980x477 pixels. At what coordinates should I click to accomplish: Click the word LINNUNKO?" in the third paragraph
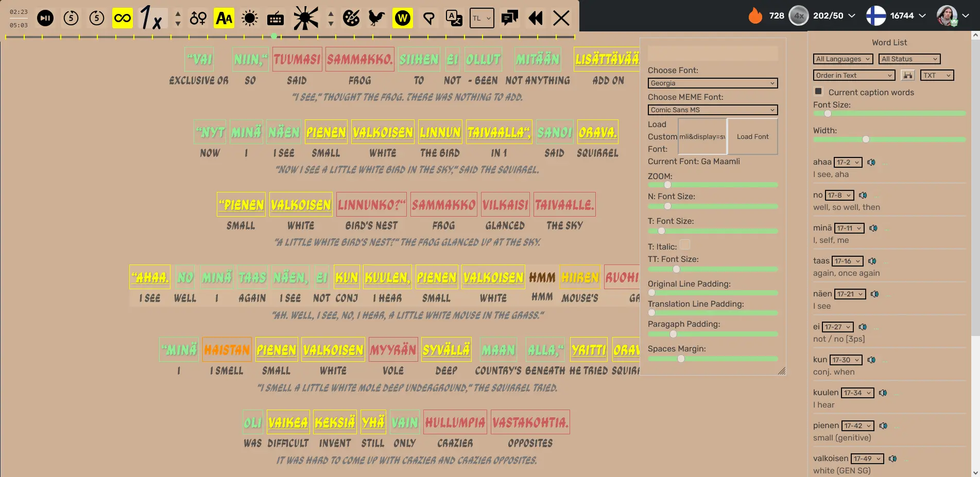pos(372,205)
